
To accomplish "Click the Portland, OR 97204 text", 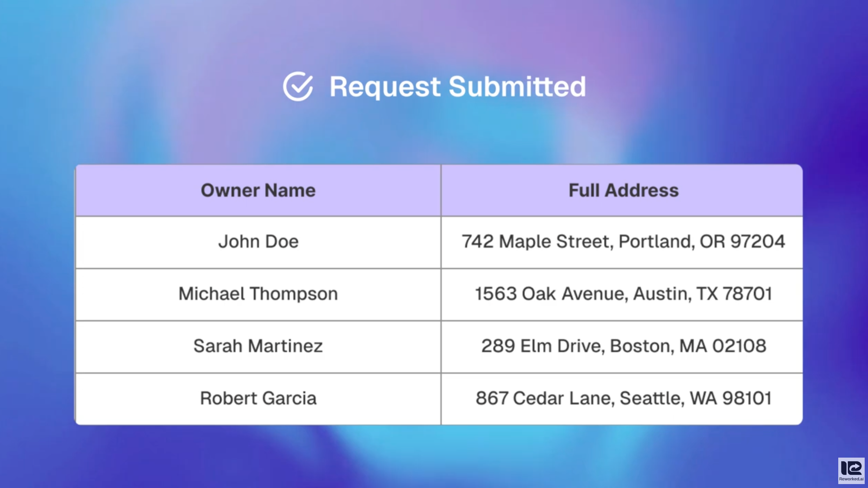I will click(x=701, y=242).
